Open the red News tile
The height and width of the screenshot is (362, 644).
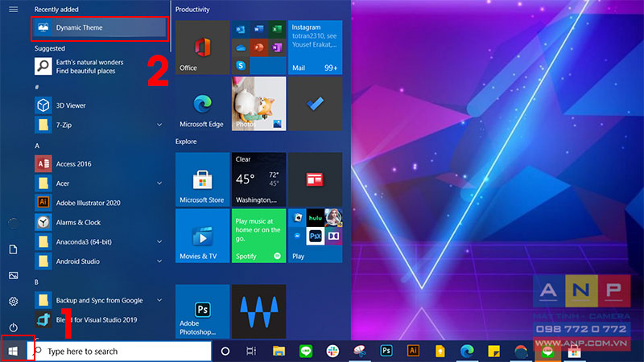coord(315,179)
